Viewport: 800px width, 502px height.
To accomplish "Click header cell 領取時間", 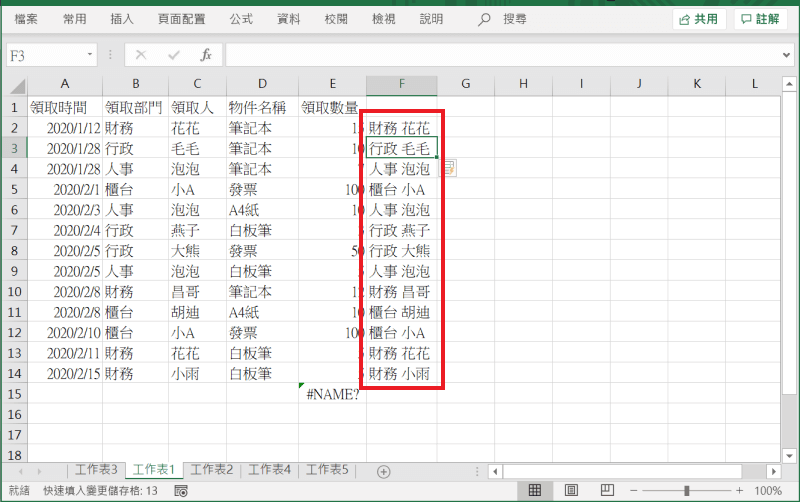I will 65,107.
